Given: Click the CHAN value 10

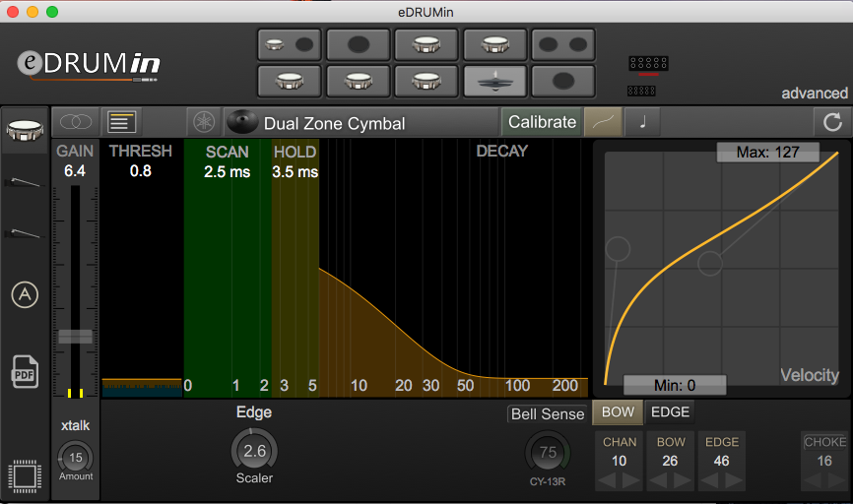Looking at the screenshot, I should click(x=620, y=461).
